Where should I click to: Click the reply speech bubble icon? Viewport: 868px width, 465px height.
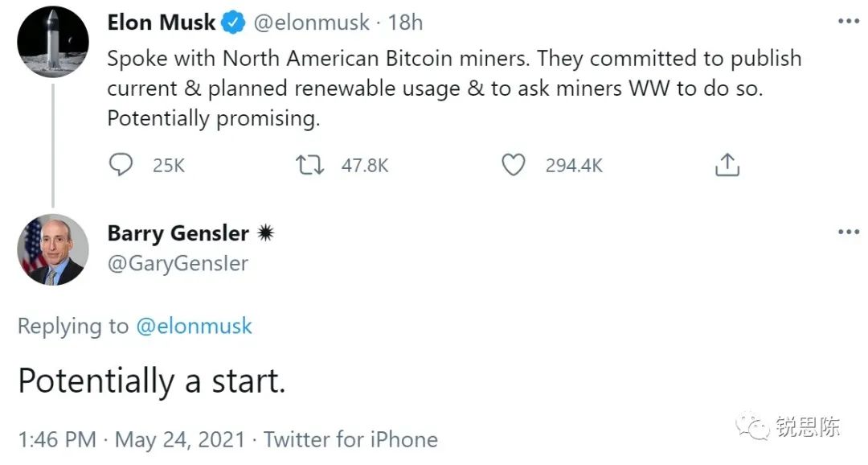click(121, 165)
